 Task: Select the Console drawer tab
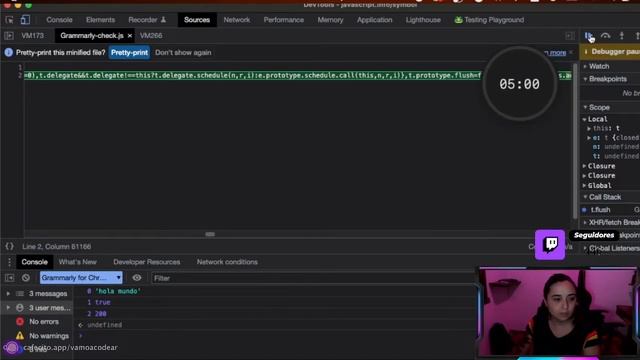34,262
